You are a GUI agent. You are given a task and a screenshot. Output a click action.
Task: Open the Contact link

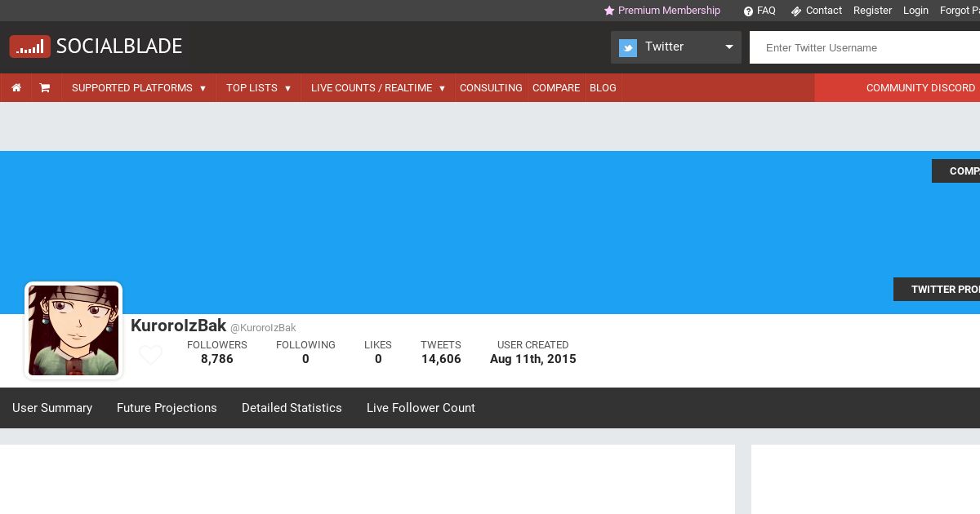[x=824, y=11]
